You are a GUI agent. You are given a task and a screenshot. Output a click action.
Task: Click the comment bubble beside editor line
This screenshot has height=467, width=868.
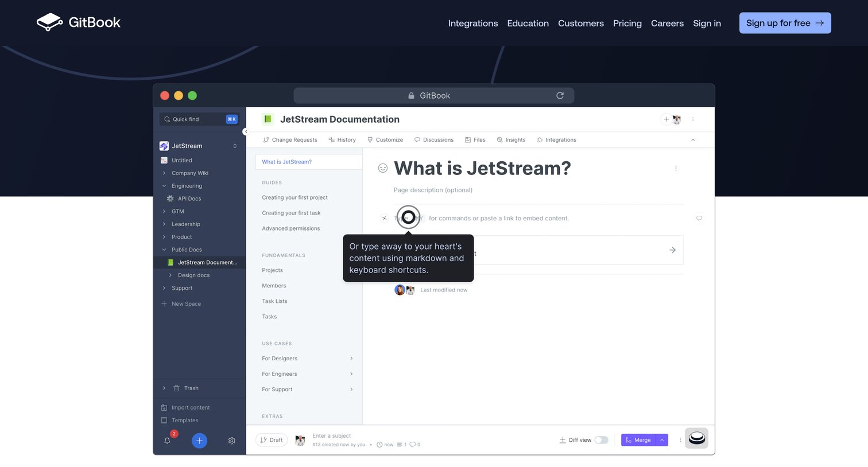click(699, 218)
